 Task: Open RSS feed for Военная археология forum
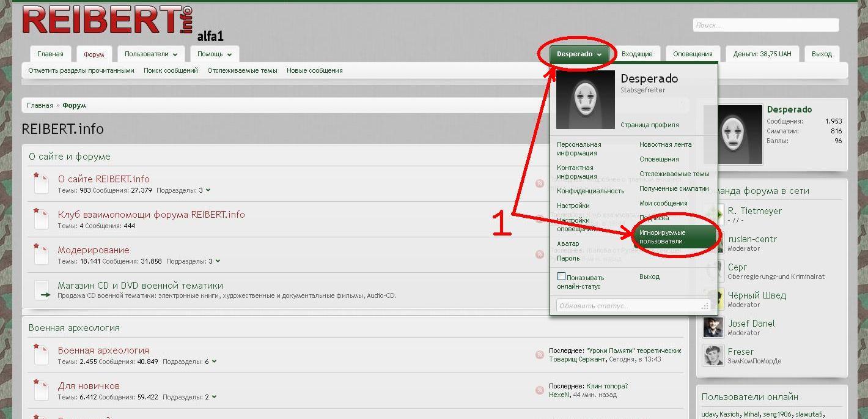tap(540, 355)
